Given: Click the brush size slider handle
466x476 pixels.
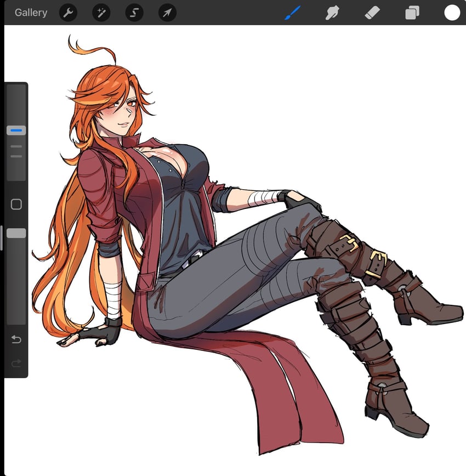Looking at the screenshot, I should coord(16,130).
